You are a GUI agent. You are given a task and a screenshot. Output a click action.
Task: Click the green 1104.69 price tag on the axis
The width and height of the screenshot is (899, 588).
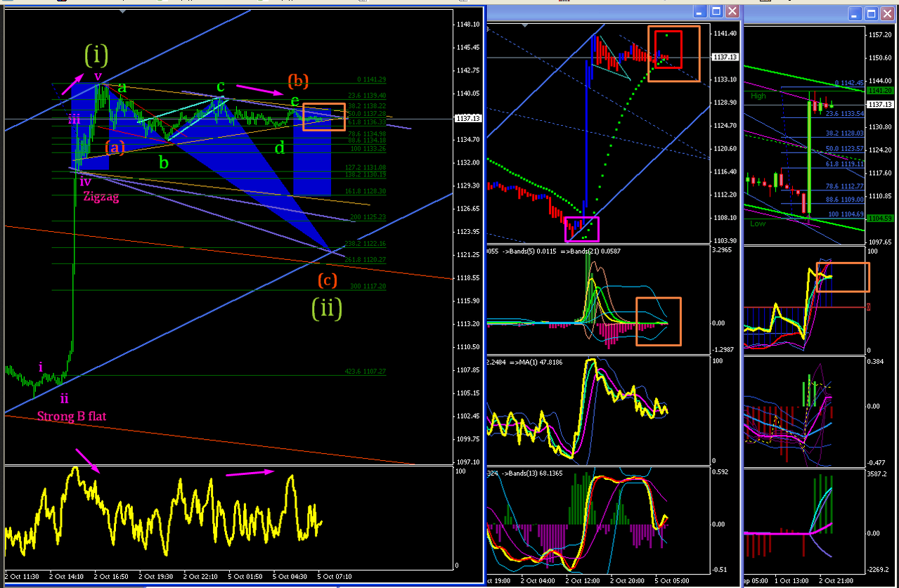click(x=880, y=218)
